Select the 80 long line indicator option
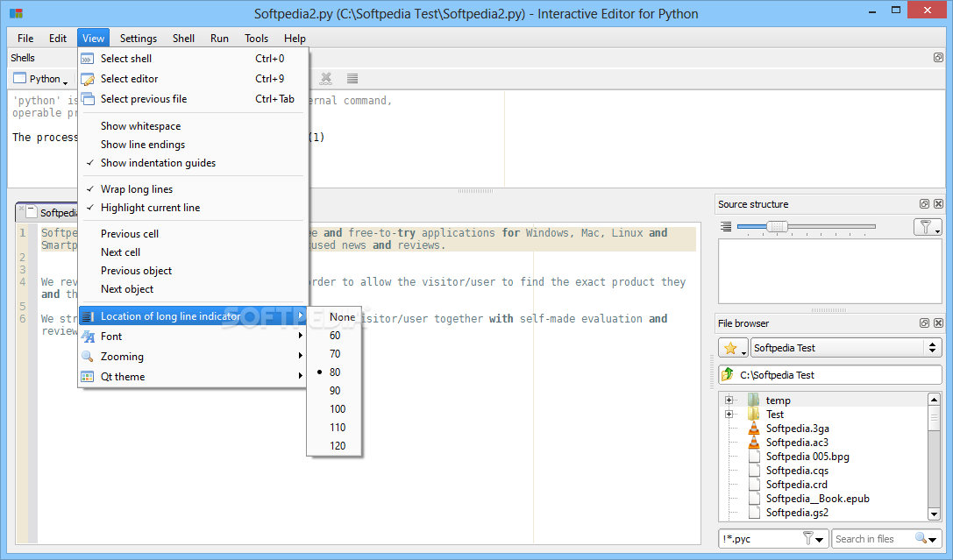The width and height of the screenshot is (953, 560). coord(334,372)
